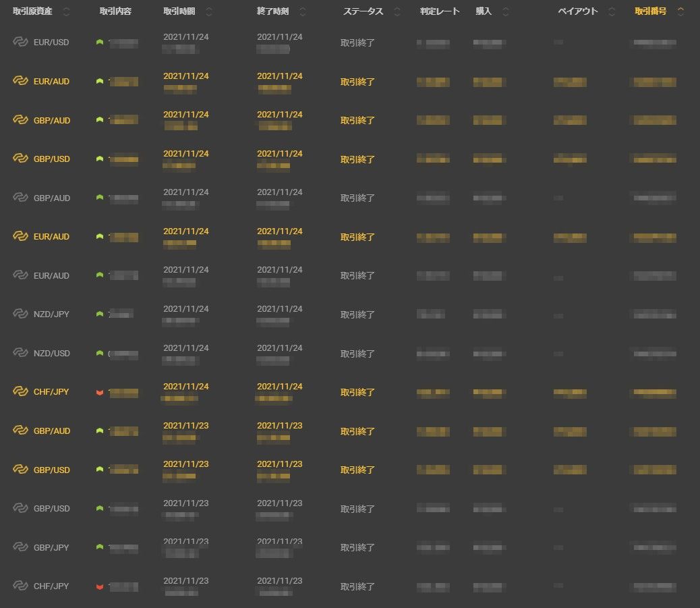
Task: Sort by 取引原資産 using its sort arrows
Action: point(66,12)
